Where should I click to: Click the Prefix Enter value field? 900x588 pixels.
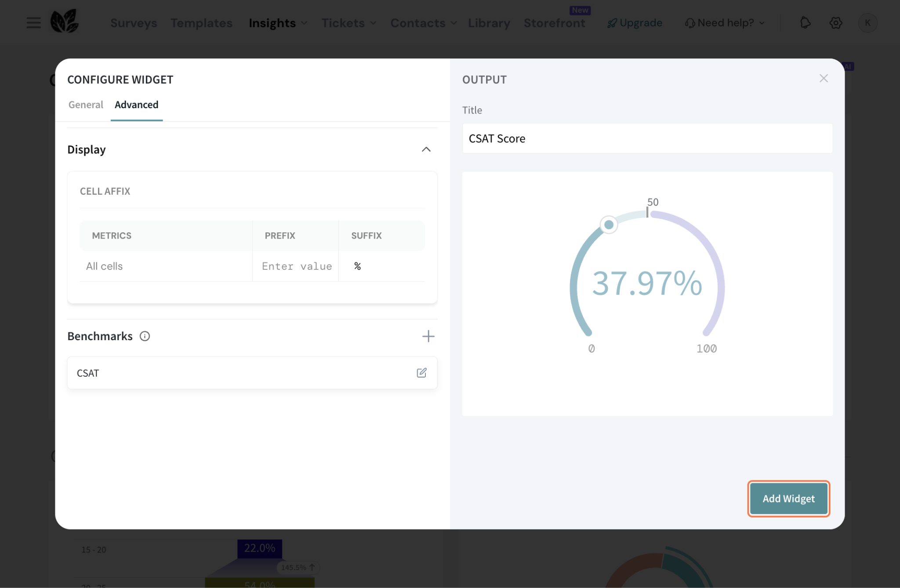pos(297,266)
